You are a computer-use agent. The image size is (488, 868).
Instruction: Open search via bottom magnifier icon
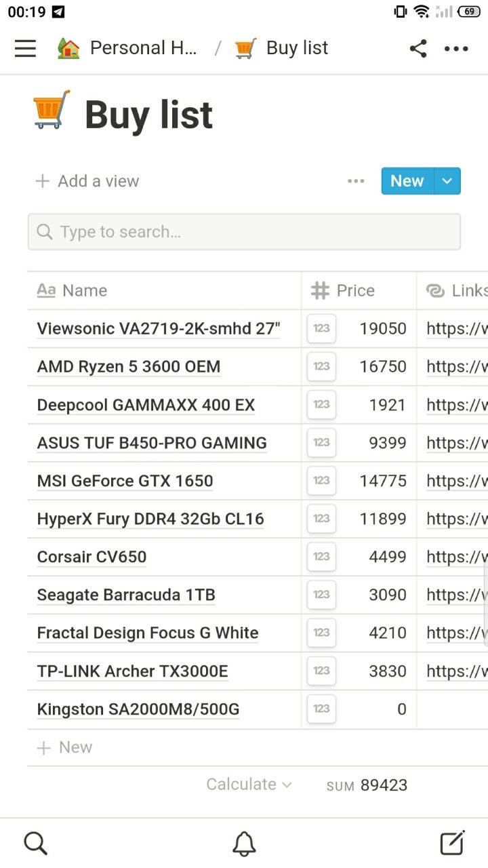point(35,843)
